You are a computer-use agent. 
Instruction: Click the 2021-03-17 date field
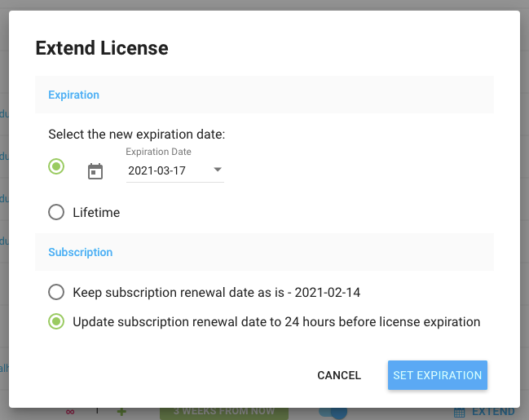[x=165, y=170]
